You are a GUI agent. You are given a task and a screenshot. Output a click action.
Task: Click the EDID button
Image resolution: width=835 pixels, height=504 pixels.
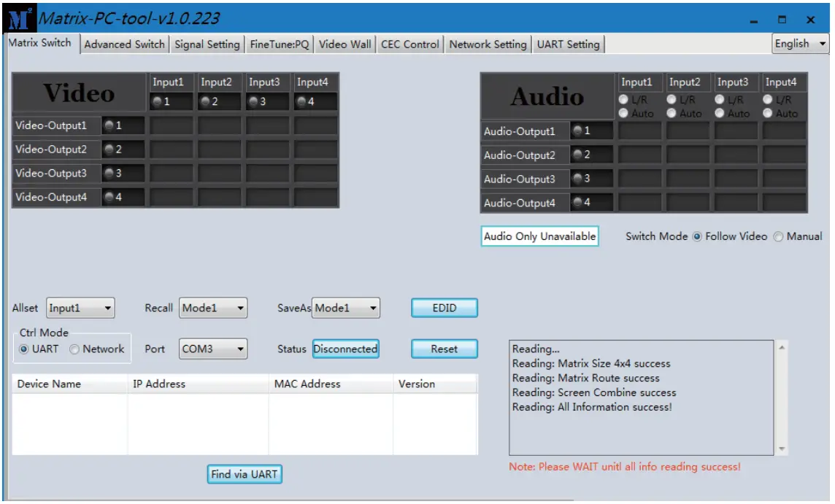point(445,308)
